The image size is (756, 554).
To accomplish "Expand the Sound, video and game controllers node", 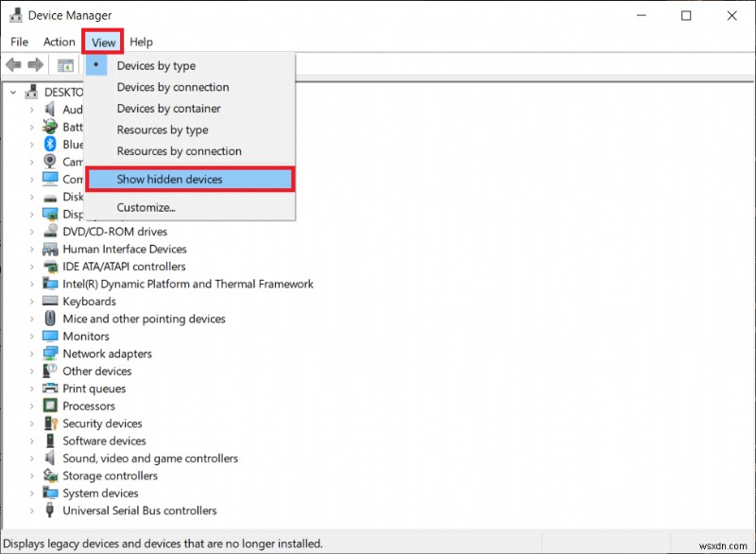I will [32, 459].
